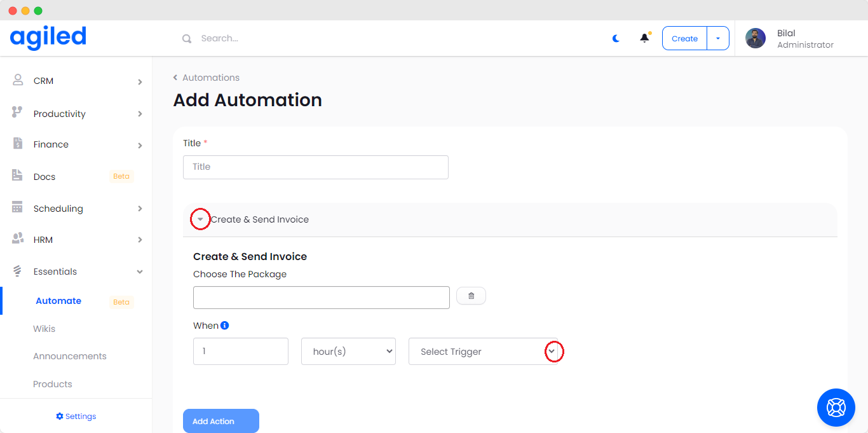Screen dimensions: 868x433
Task: Open Settings with the gear icon
Action: [x=60, y=416]
